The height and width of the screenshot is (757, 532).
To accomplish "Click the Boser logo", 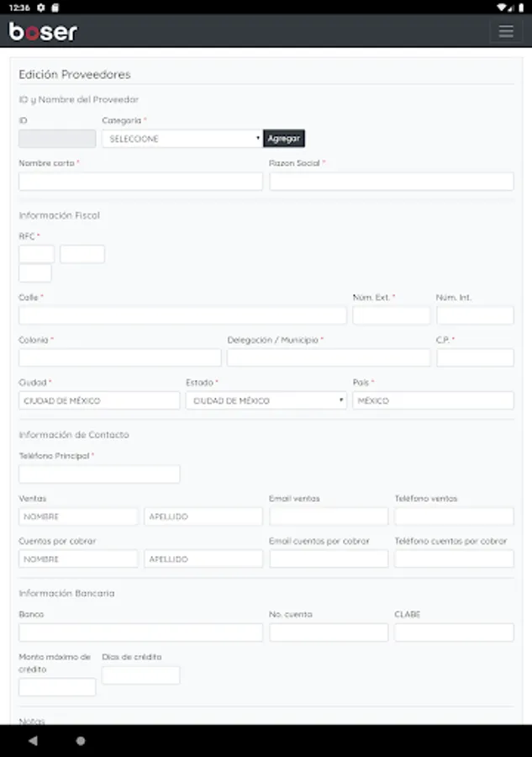I will (43, 31).
